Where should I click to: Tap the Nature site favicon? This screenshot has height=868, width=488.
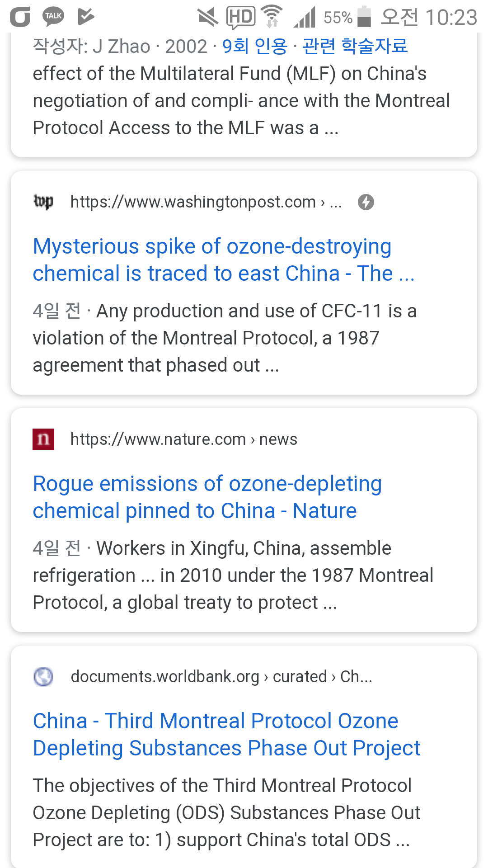point(43,439)
